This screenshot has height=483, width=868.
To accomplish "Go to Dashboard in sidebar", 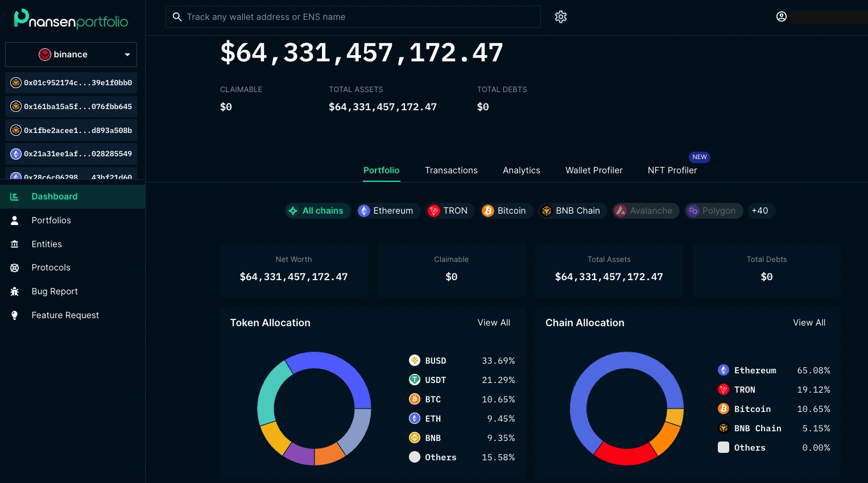I will (x=72, y=197).
